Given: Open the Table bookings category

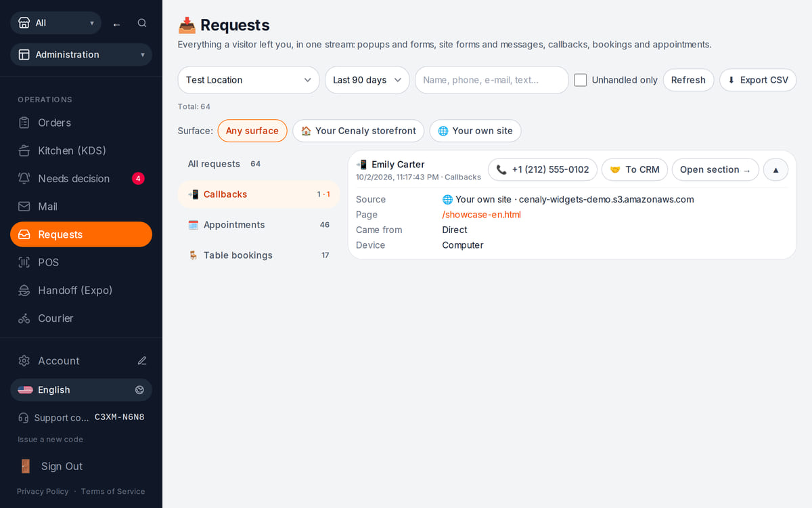Looking at the screenshot, I should [258, 255].
